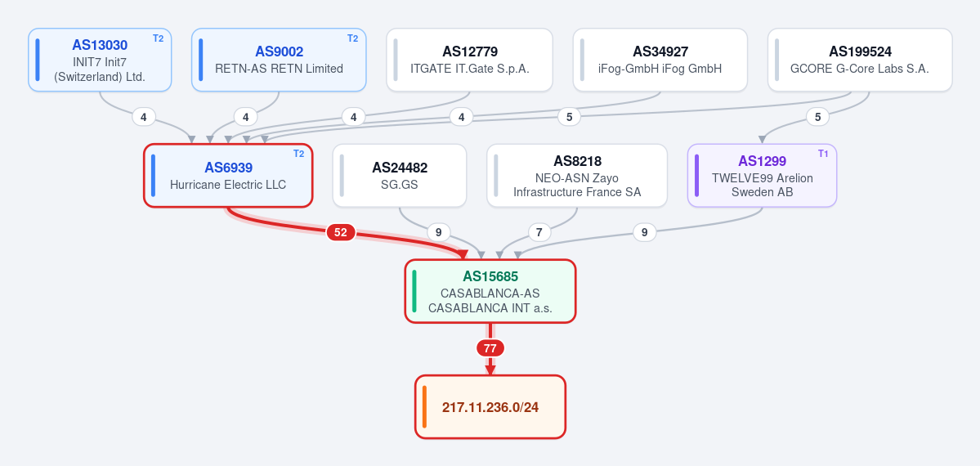Select the AS199524 GCORE node

860,60
